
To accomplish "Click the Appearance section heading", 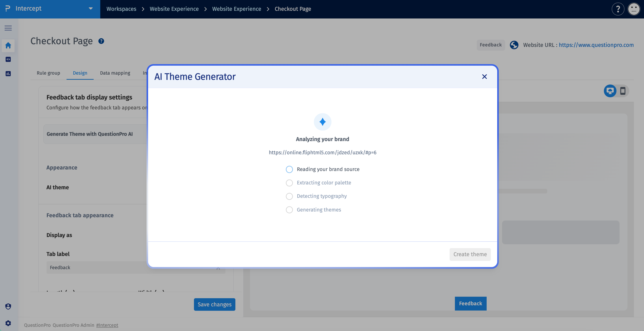I will (62, 168).
